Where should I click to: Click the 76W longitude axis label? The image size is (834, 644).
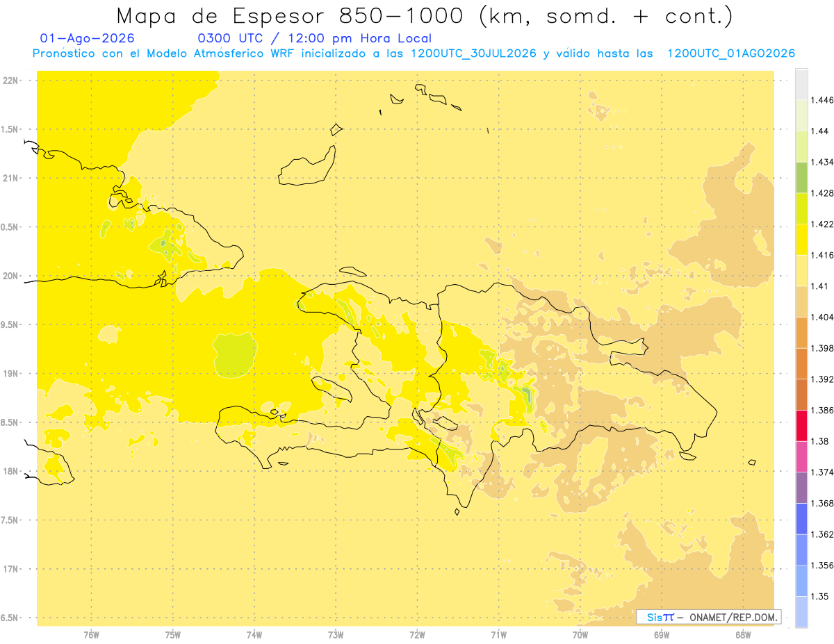pos(91,635)
